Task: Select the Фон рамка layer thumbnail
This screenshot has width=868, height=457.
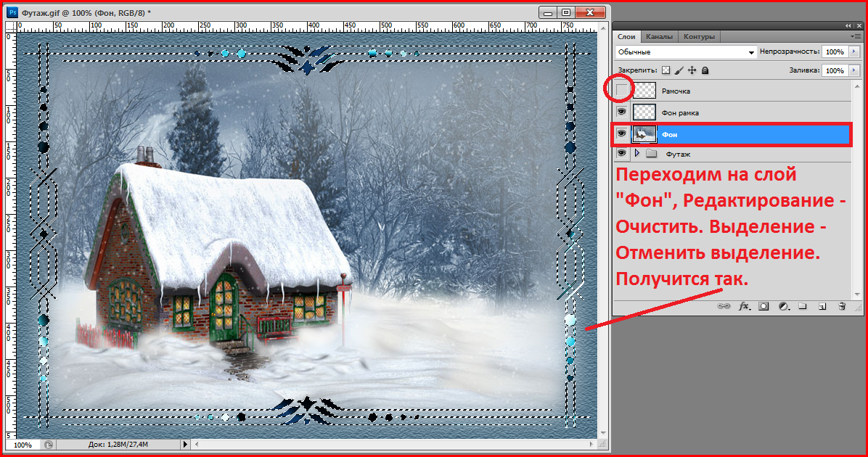Action: (x=644, y=112)
